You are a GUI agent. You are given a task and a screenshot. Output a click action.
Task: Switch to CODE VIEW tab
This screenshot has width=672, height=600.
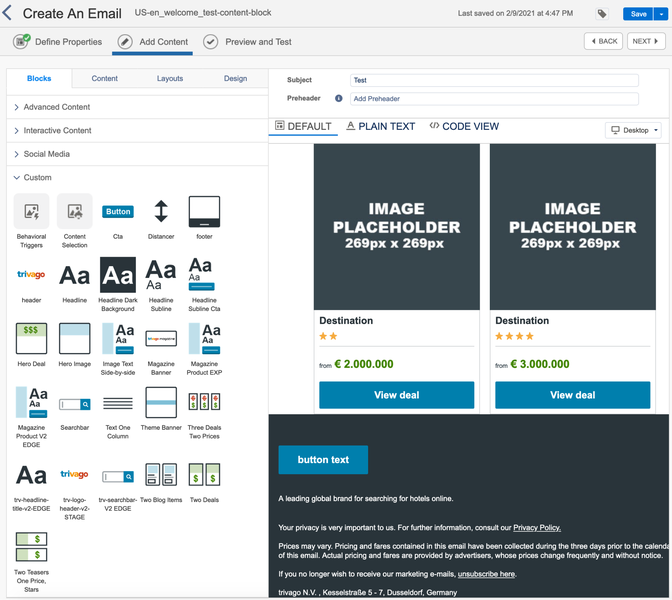464,127
